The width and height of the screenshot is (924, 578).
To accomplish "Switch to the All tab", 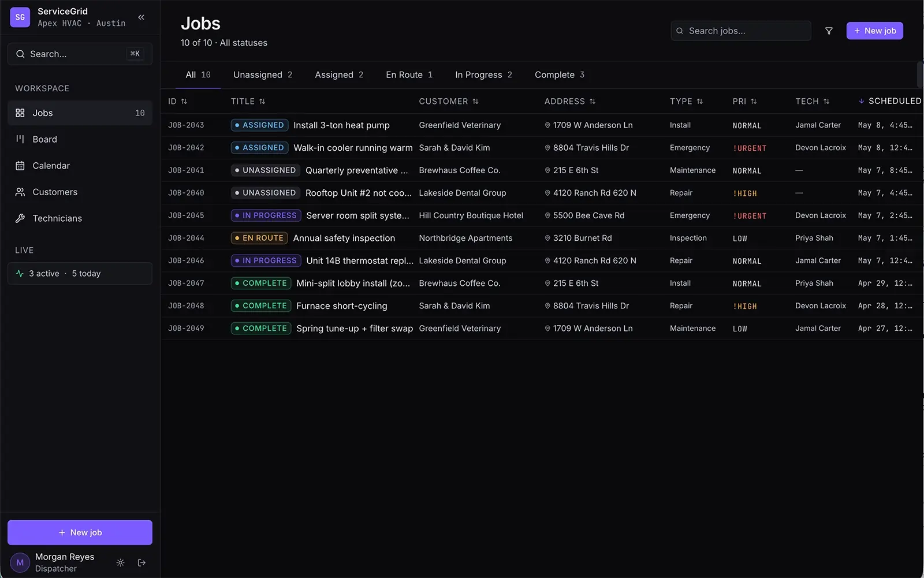I will click(198, 75).
